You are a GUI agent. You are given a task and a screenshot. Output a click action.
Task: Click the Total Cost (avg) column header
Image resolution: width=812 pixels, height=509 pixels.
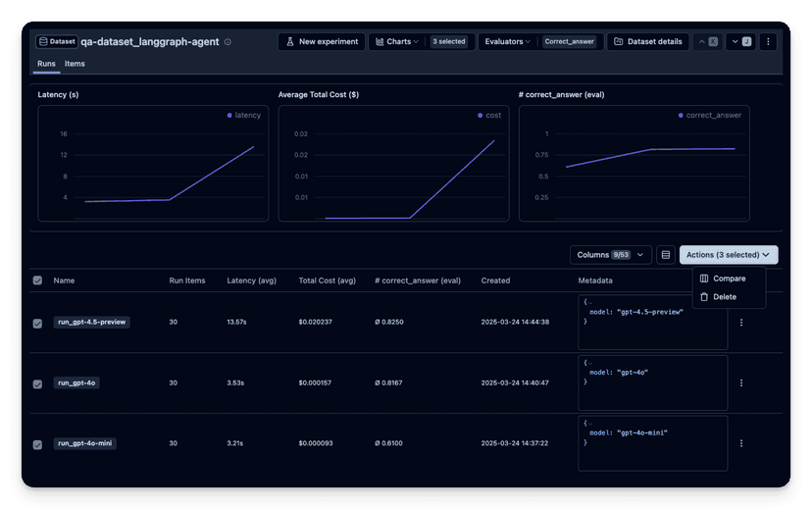click(327, 280)
